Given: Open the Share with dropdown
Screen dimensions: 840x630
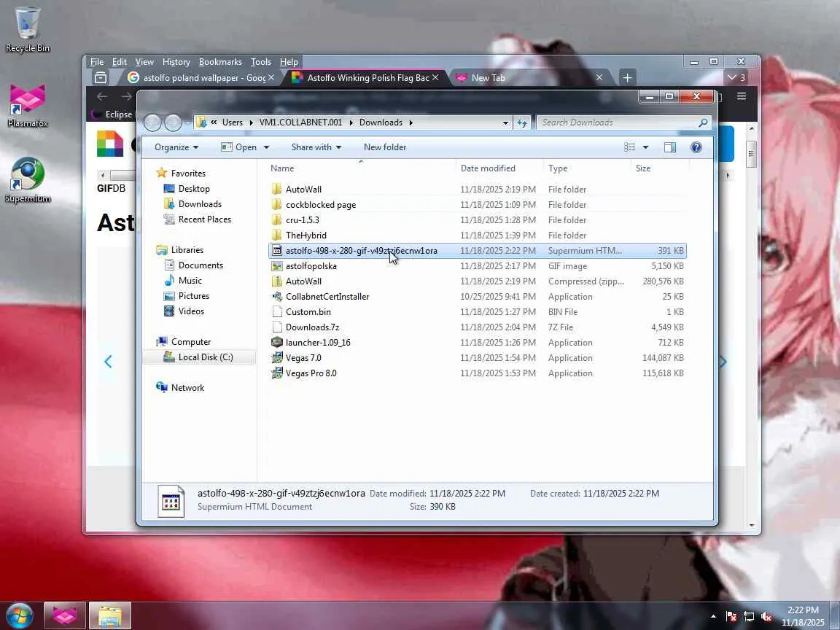Looking at the screenshot, I should coord(316,147).
